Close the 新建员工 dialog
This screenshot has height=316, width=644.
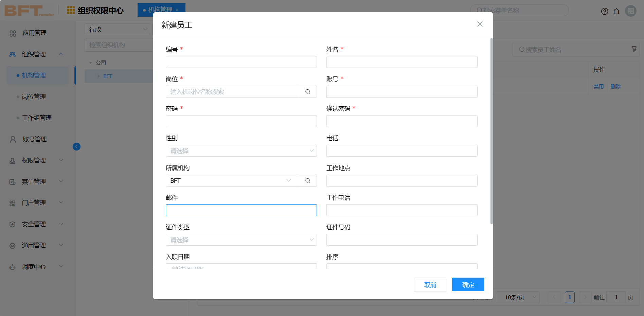pos(480,24)
